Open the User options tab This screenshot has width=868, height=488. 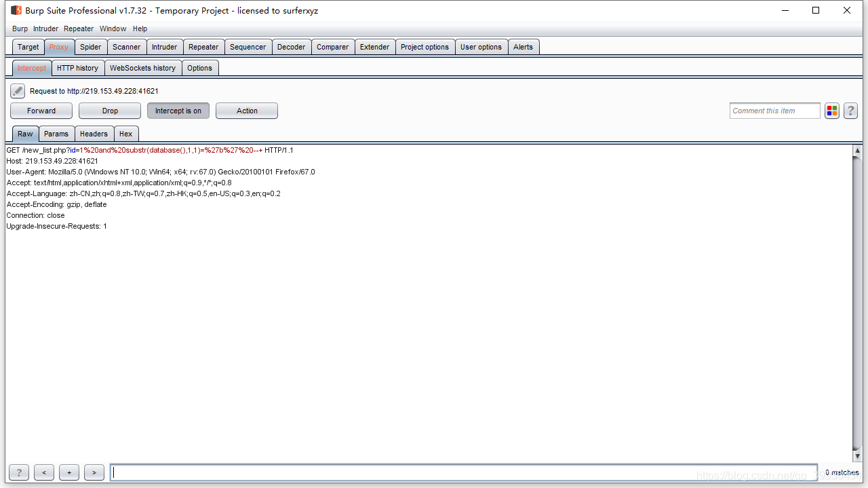481,47
